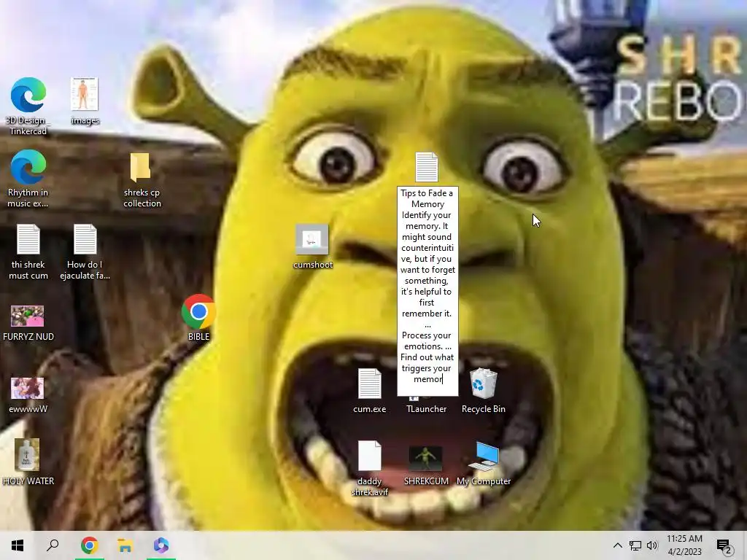
Task: Open the Windows Start menu
Action: point(18,545)
